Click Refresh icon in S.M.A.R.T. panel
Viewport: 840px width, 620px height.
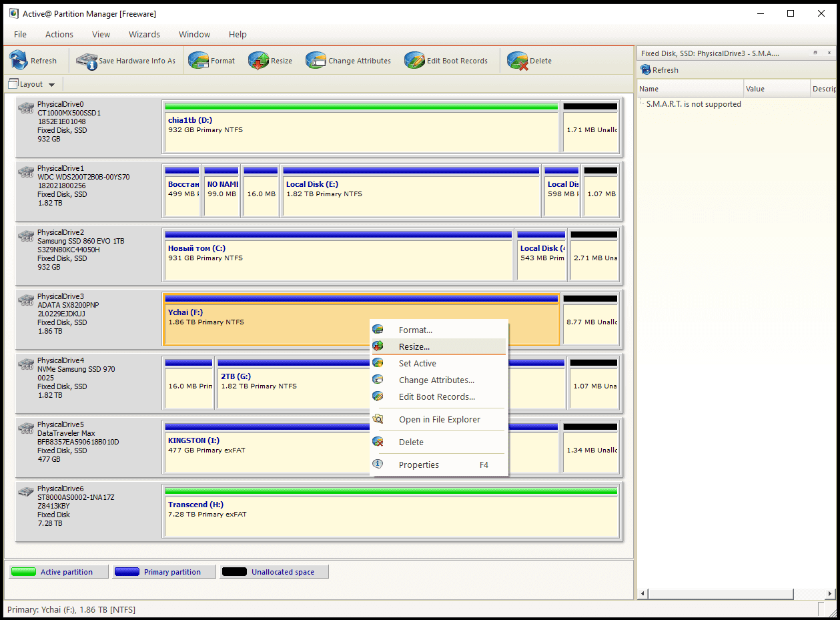645,70
